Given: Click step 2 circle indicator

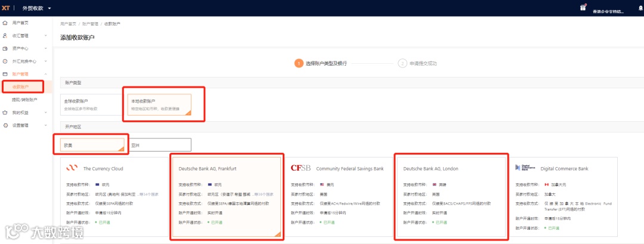Looking at the screenshot, I should 402,64.
